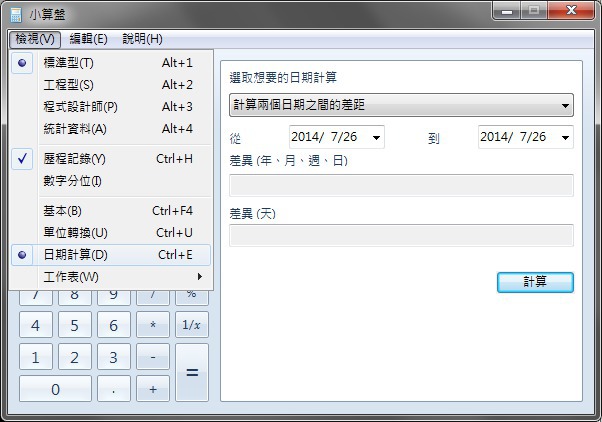Click the minus - key

(x=153, y=357)
